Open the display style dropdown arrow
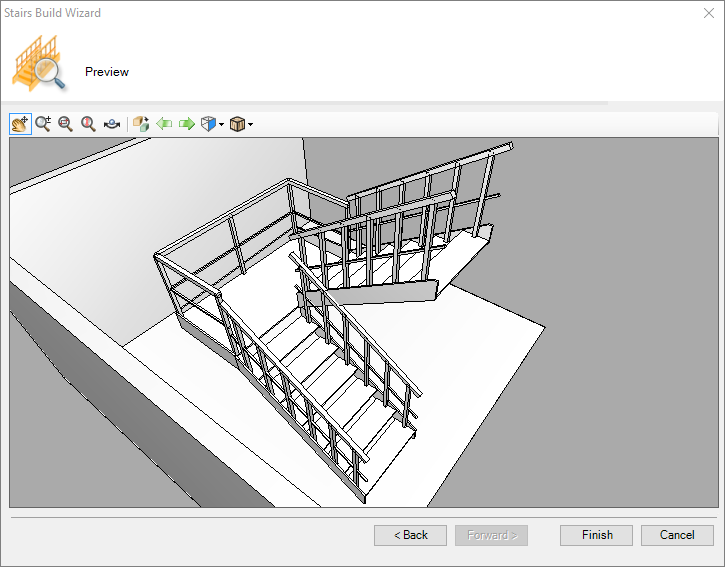Image resolution: width=725 pixels, height=567 pixels. (x=250, y=125)
